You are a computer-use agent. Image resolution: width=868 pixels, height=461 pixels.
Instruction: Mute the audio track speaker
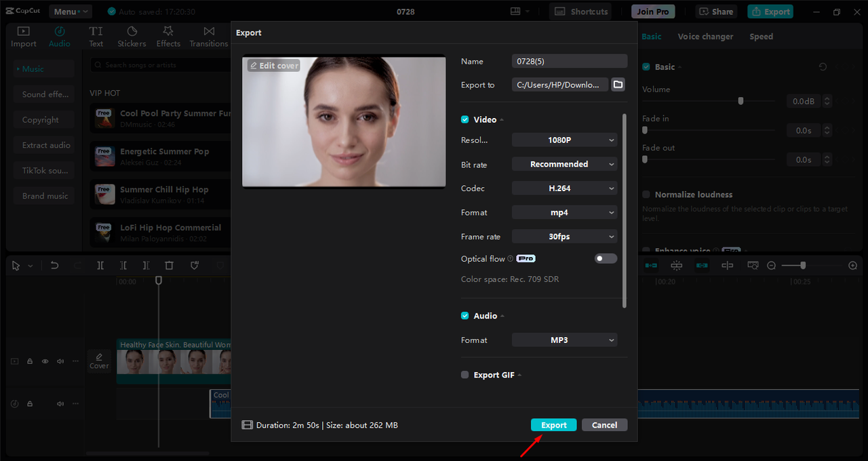60,403
